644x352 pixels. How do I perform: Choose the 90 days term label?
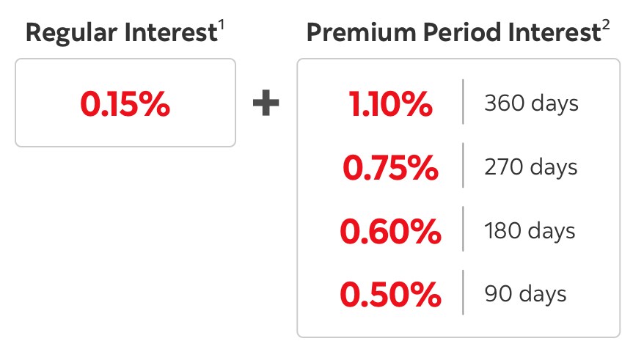coord(525,294)
